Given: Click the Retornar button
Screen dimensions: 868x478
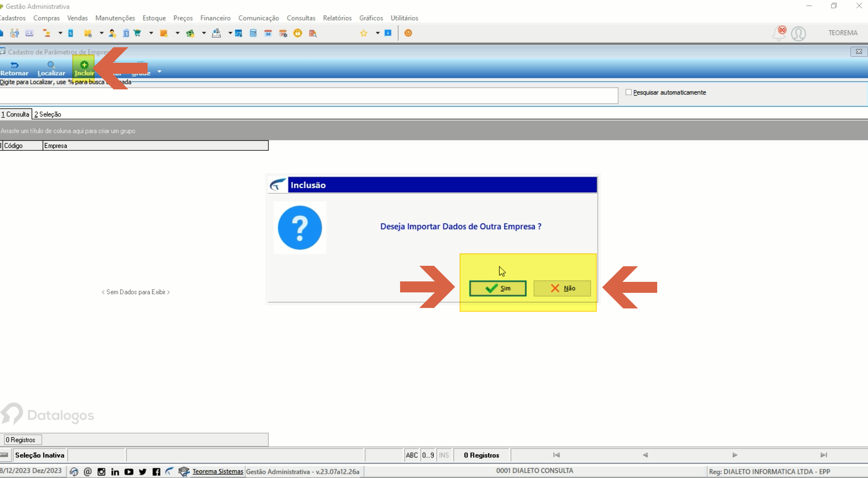Looking at the screenshot, I should [x=14, y=68].
